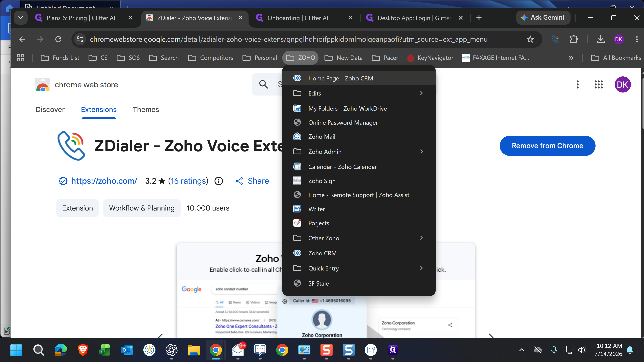This screenshot has height=362, width=644.
Task: Open Zoho Sign bookmark
Action: (359, 181)
